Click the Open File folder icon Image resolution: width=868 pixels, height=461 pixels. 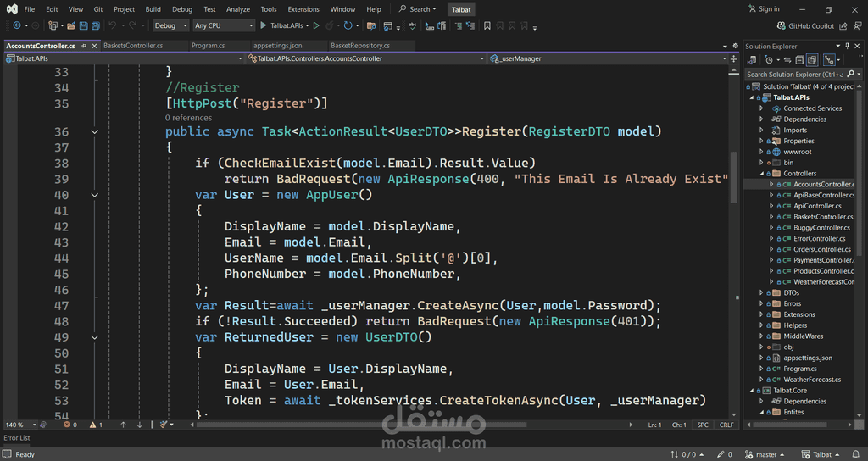pyautogui.click(x=71, y=25)
